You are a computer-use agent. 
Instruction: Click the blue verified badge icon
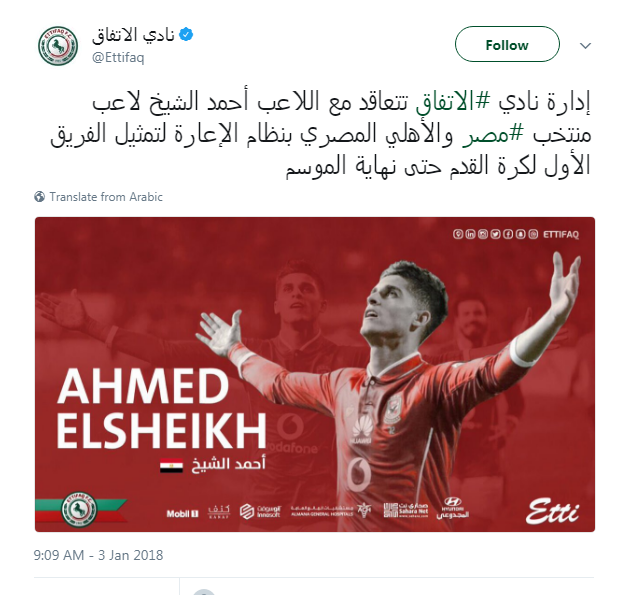click(x=186, y=35)
